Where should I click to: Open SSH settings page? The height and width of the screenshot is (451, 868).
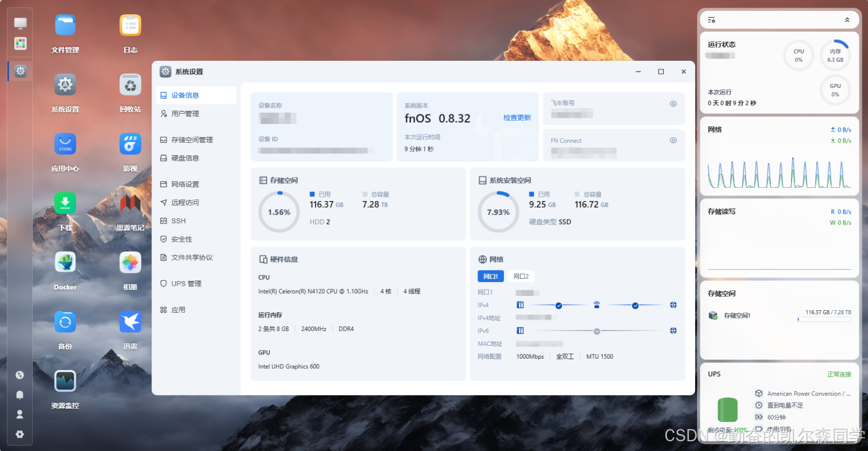(196, 221)
